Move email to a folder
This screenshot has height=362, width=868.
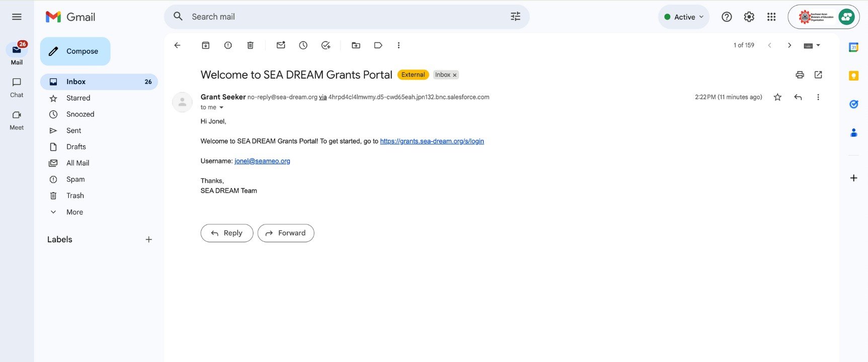[356, 45]
